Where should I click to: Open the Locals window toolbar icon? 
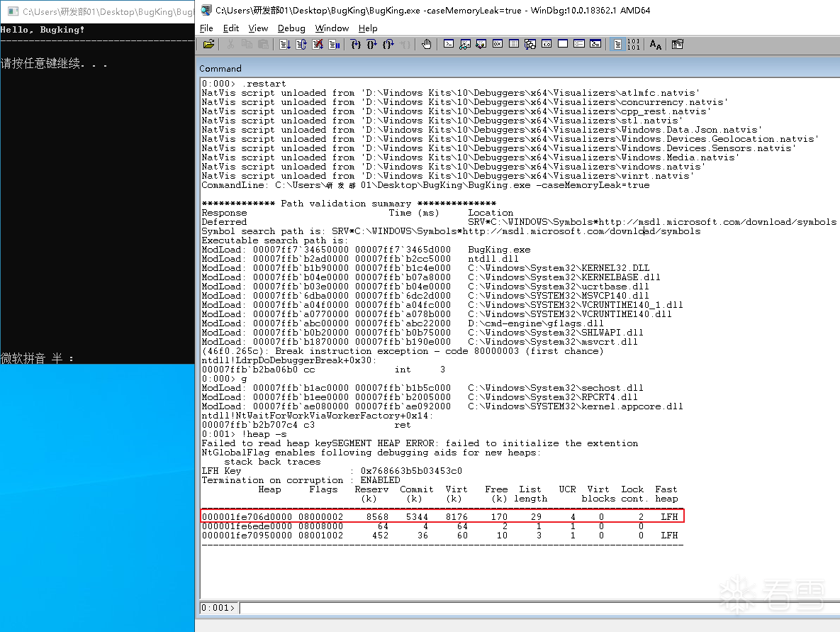point(481,45)
